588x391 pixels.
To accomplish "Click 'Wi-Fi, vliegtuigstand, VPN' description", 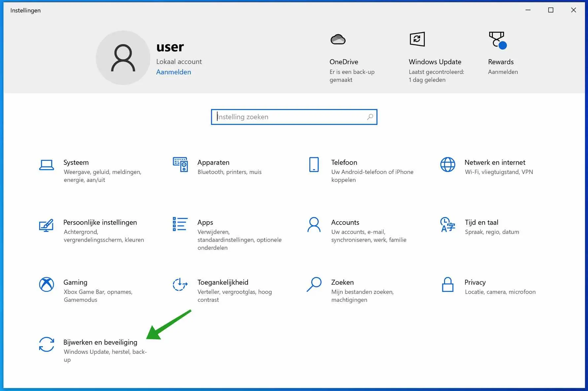I will pos(499,172).
